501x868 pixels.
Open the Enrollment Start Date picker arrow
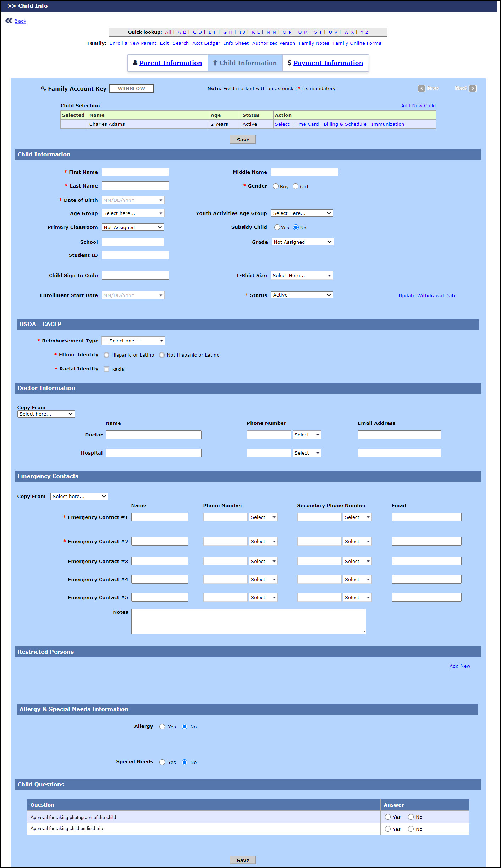click(161, 295)
